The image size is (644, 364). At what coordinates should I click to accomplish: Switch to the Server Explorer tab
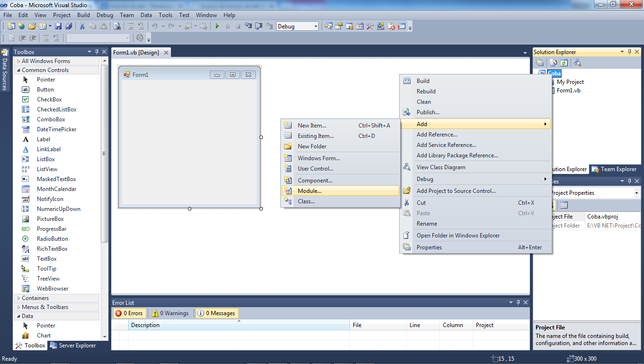click(73, 346)
